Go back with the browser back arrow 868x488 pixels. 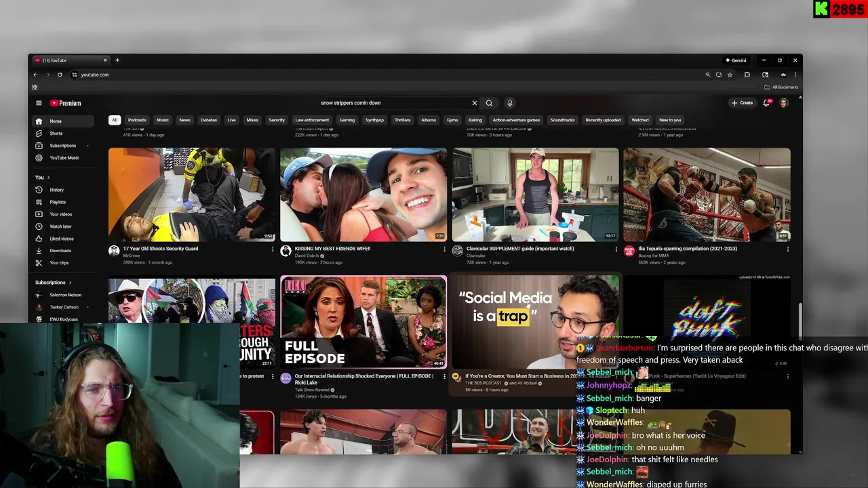tap(35, 75)
